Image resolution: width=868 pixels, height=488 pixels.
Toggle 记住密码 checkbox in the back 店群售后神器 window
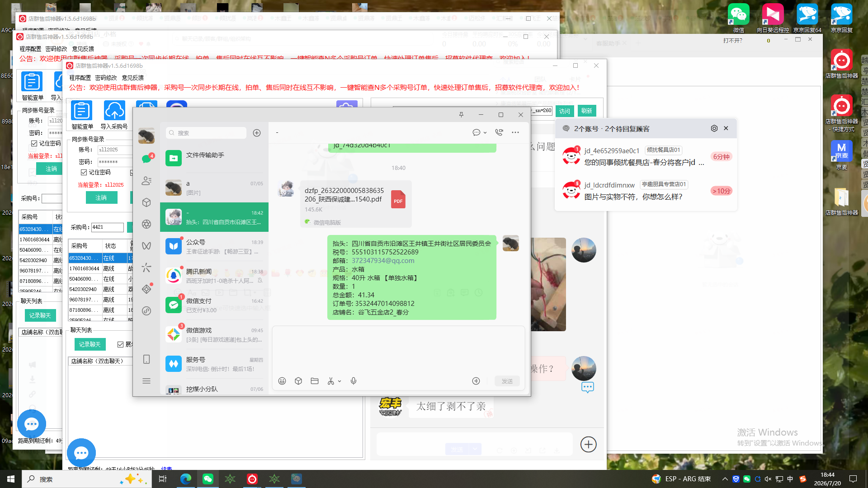34,143
